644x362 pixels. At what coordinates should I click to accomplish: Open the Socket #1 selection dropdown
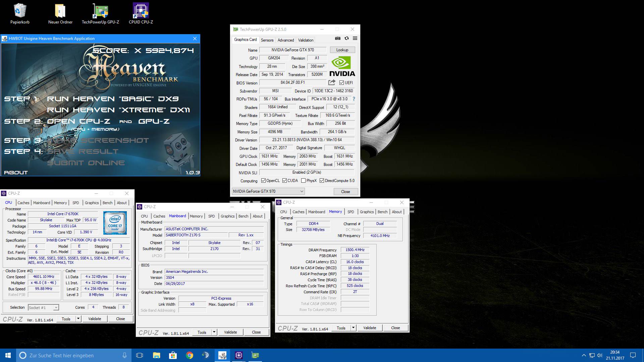(x=43, y=307)
